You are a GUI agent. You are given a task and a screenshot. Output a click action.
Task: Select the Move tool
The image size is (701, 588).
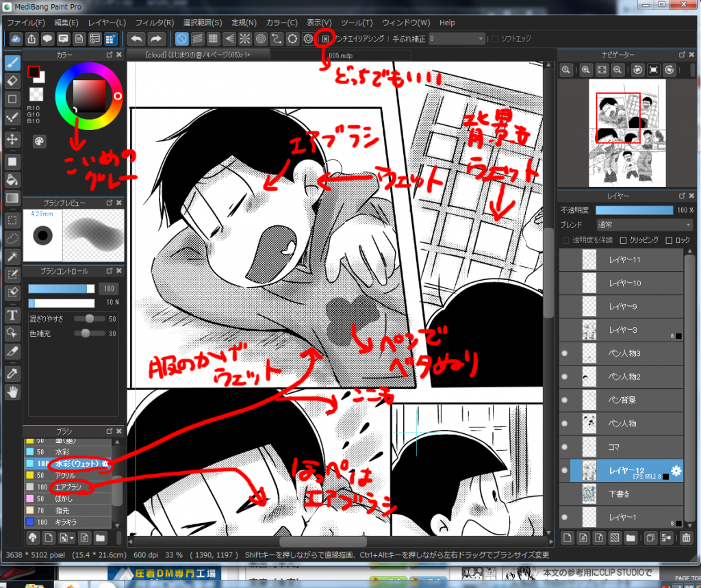click(x=12, y=139)
